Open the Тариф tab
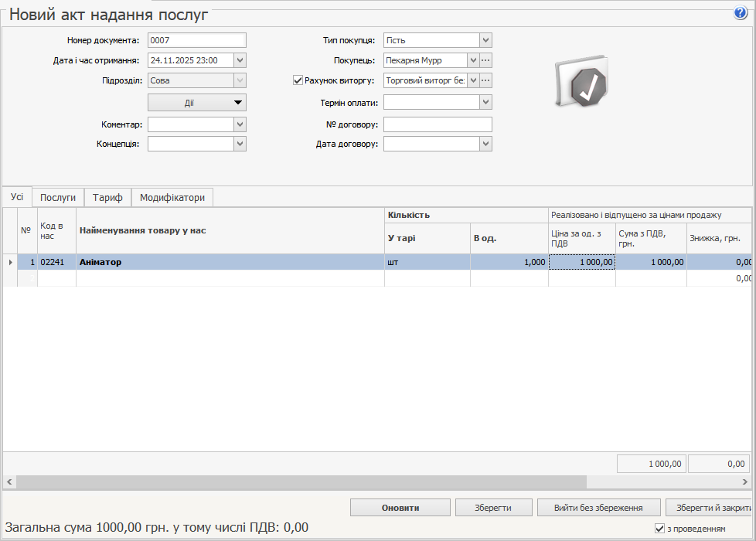756x541 pixels. [107, 198]
